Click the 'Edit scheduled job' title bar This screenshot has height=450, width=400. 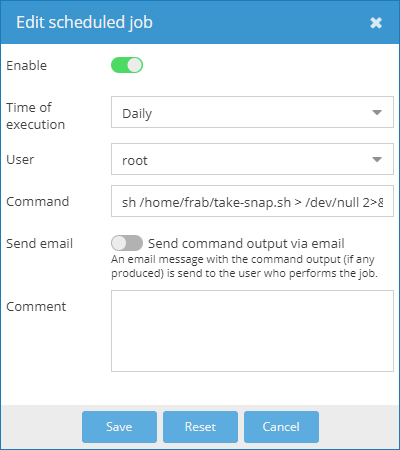(x=200, y=22)
